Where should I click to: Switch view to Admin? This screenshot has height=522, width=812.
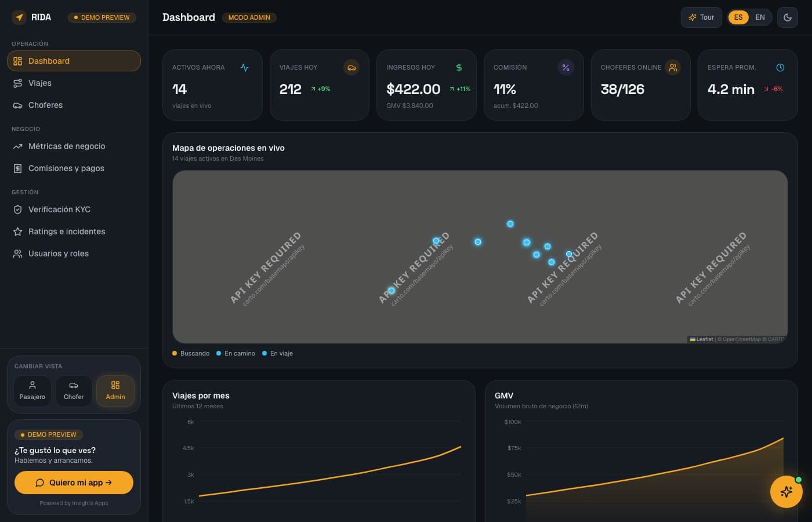click(x=115, y=391)
